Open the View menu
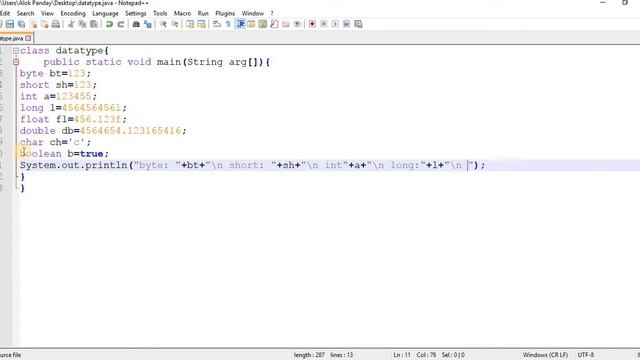Viewport: 640px width, 360px height. [47, 13]
